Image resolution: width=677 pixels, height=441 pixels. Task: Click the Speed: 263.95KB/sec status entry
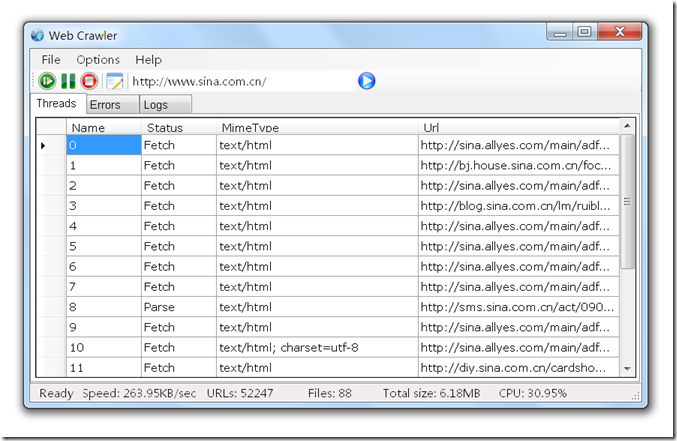tap(139, 393)
